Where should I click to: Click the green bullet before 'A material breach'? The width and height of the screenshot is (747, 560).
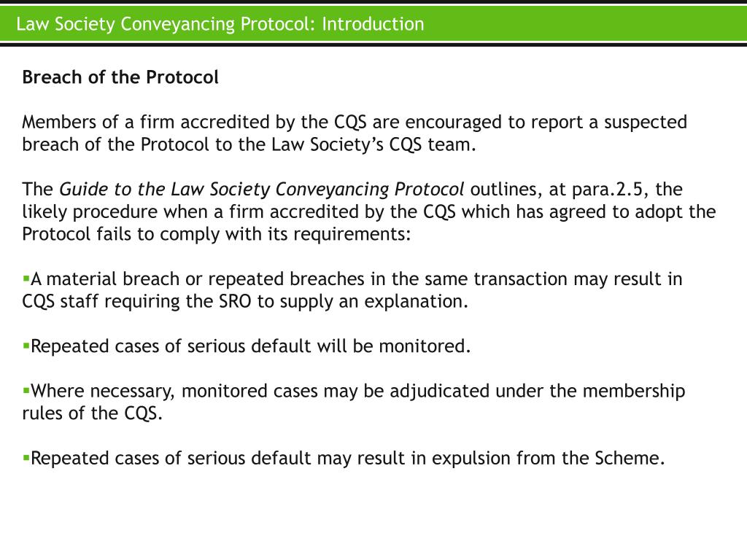tap(26, 279)
